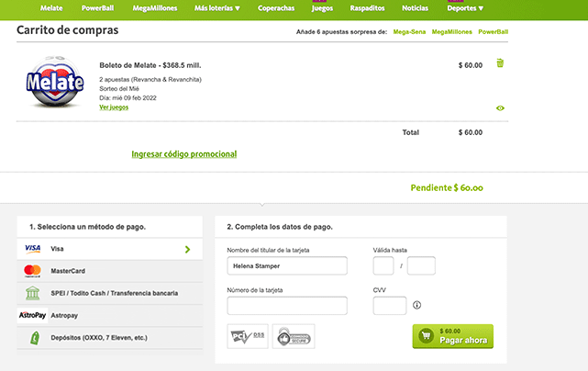Click the Melate lottery ball logo

55,83
